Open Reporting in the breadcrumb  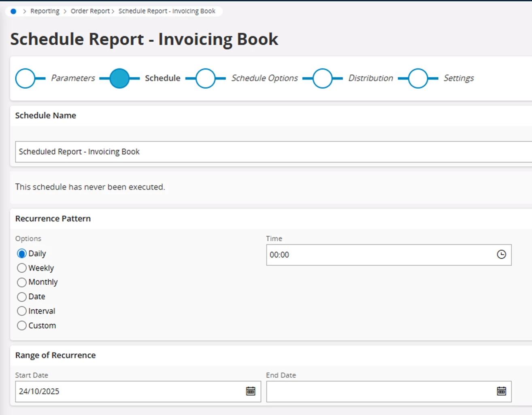tap(45, 11)
